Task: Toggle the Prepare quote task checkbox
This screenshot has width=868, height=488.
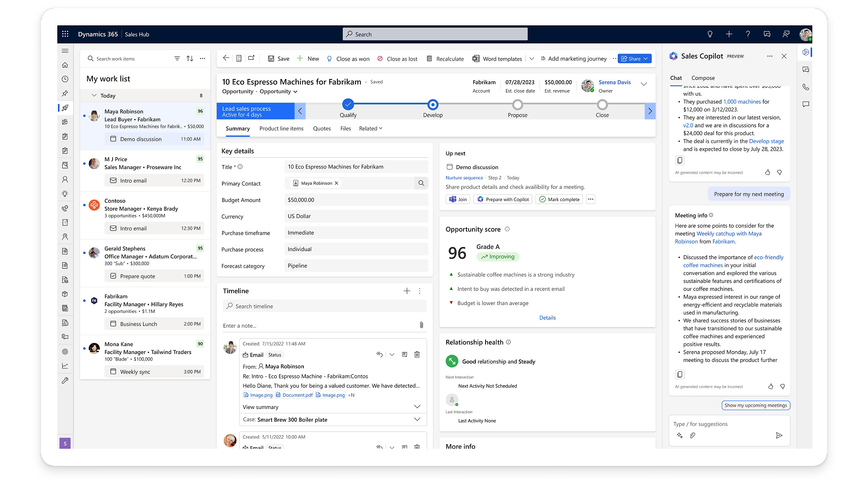Action: 113,276
